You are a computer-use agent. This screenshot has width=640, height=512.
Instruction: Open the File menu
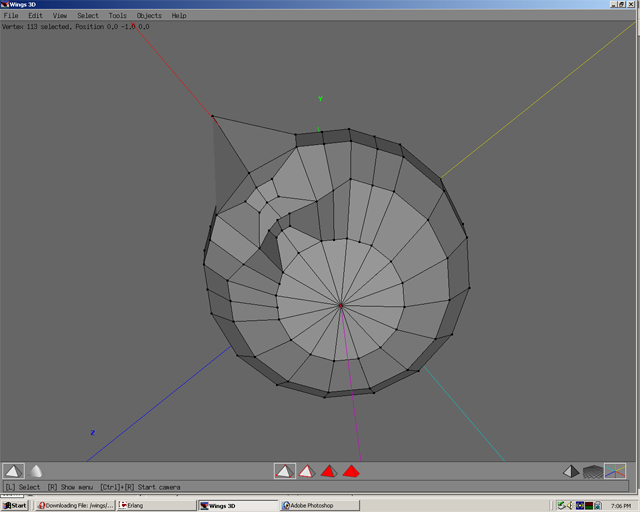[11, 16]
